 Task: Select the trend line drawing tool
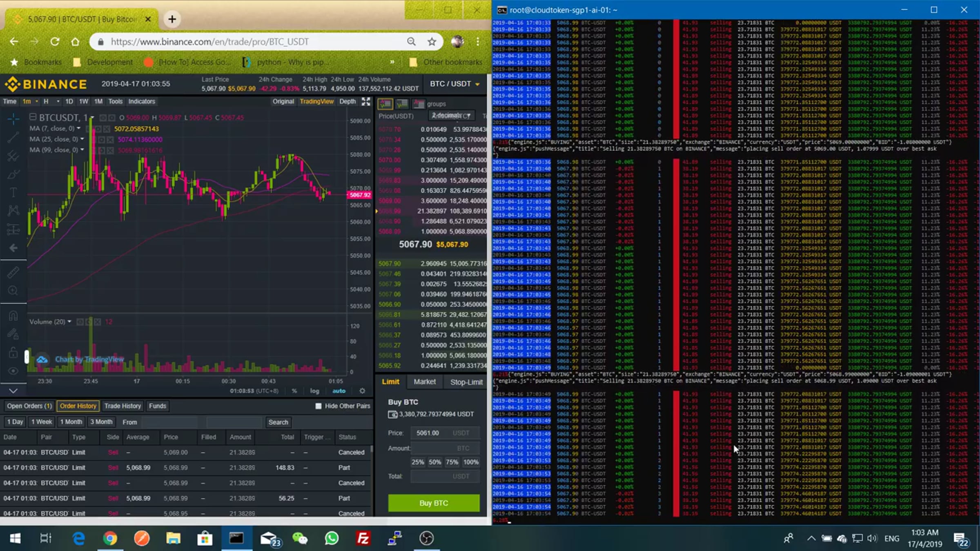tap(13, 138)
